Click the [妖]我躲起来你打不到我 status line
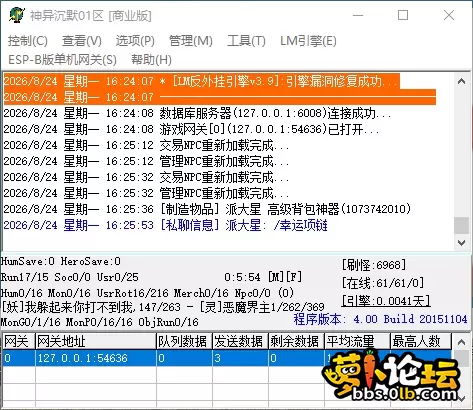Screen dimensions: 473x410 (x=163, y=307)
